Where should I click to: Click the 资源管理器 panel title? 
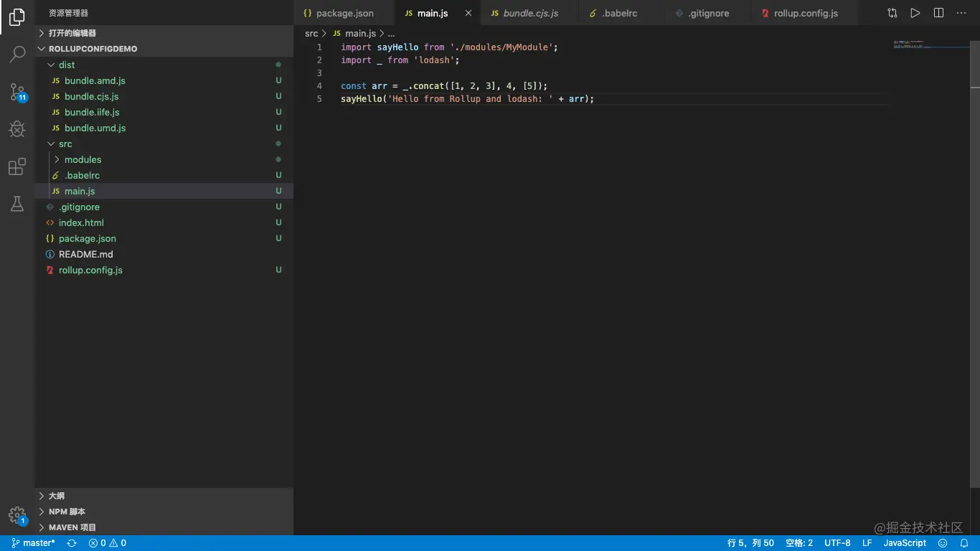click(69, 13)
